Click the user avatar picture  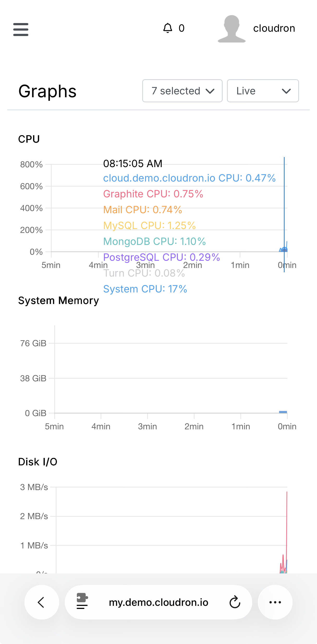click(x=232, y=29)
